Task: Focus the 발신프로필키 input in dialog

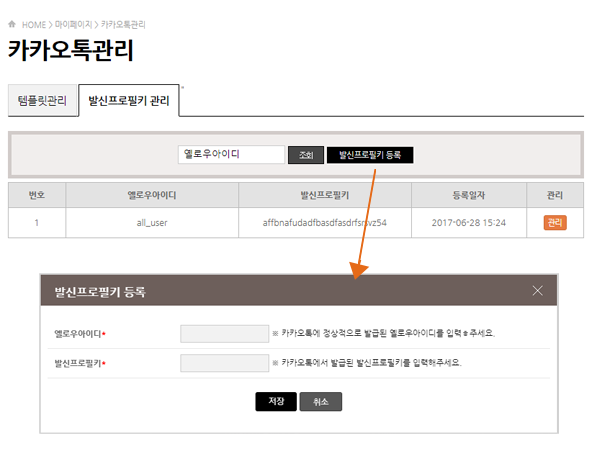Action: pos(225,363)
